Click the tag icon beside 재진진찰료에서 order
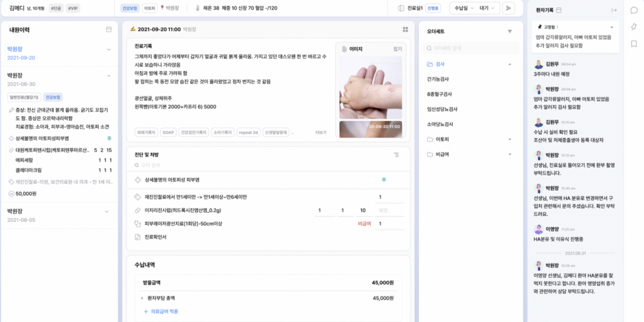Screen dimensions: 644x322 point(138,197)
